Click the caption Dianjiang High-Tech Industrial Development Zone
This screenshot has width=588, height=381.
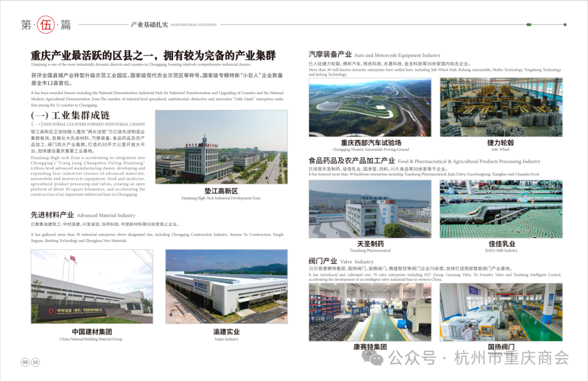coord(221,198)
